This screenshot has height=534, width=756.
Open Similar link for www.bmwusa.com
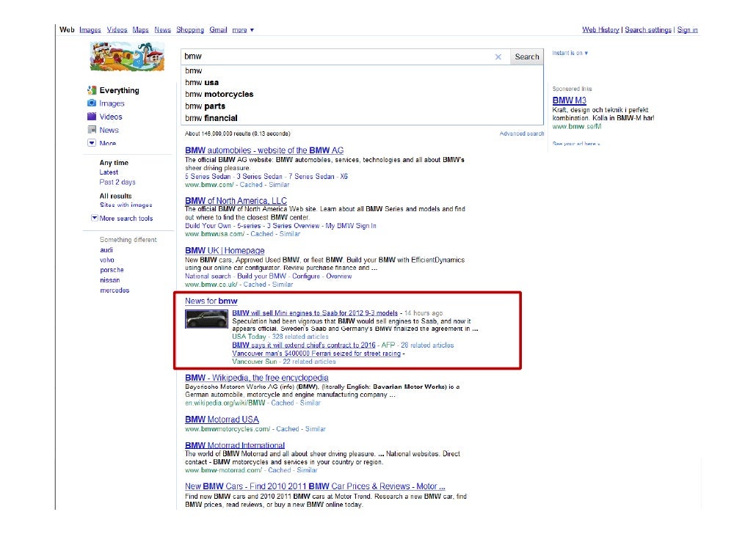[290, 234]
